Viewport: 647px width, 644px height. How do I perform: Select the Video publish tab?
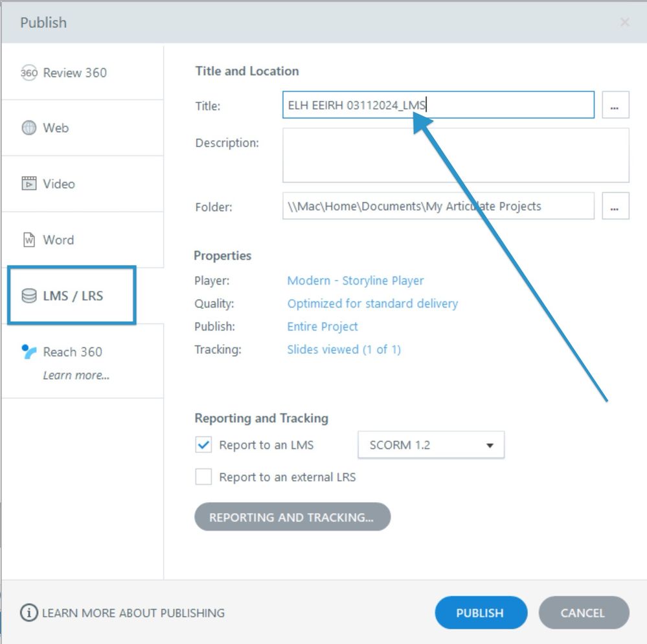pos(58,184)
